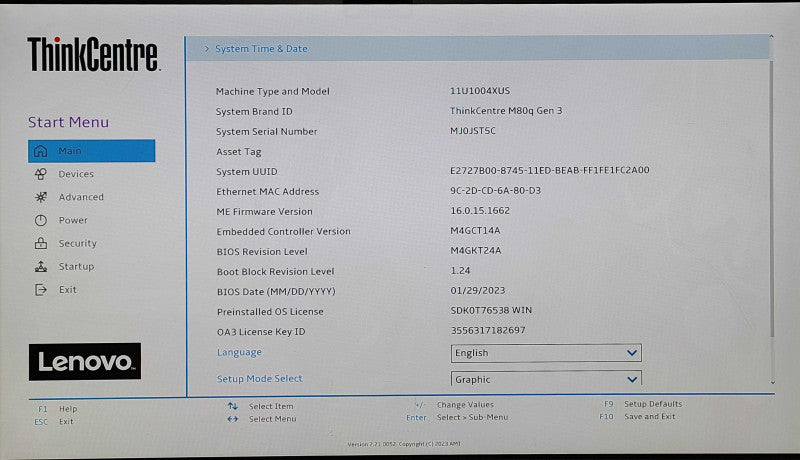
Task: Click ESC Exit shortcut
Action: tap(54, 422)
